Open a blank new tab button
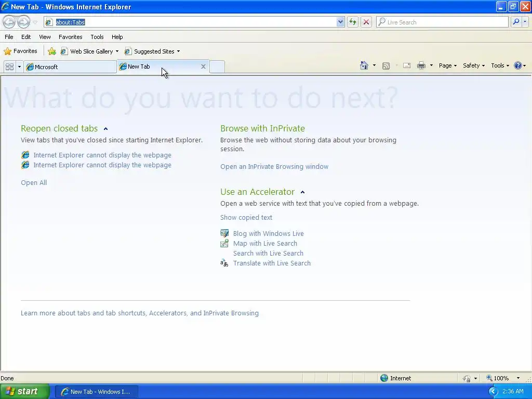This screenshot has width=532, height=399. point(217,67)
